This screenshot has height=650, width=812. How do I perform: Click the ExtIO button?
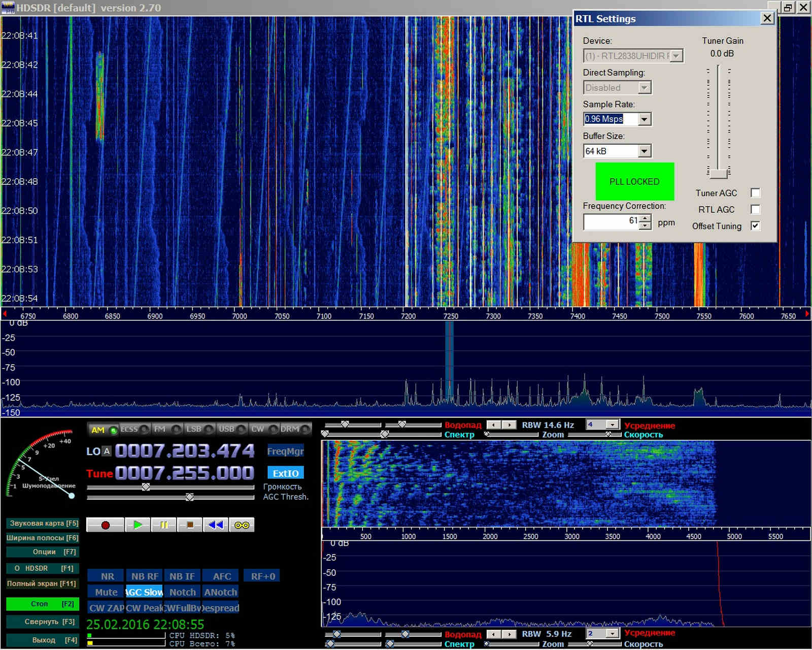[285, 473]
